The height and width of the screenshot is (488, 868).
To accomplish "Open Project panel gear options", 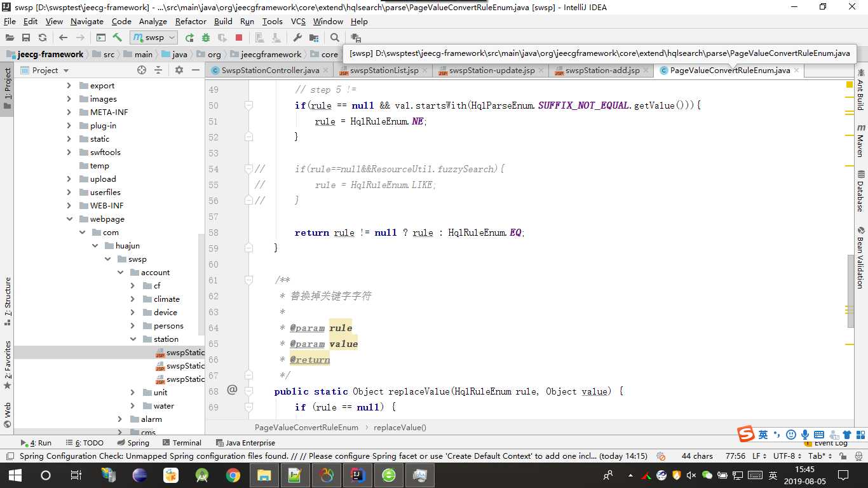I will coord(179,70).
